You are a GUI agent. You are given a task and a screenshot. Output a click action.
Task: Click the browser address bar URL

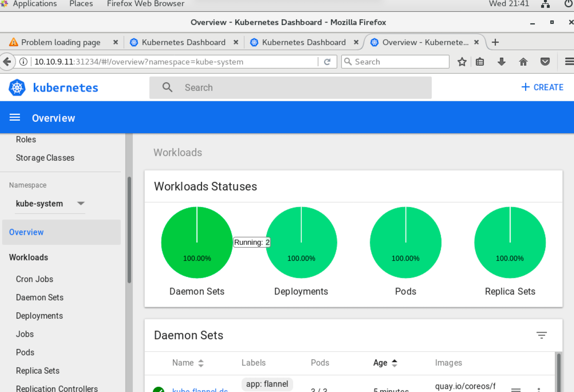[x=139, y=62]
